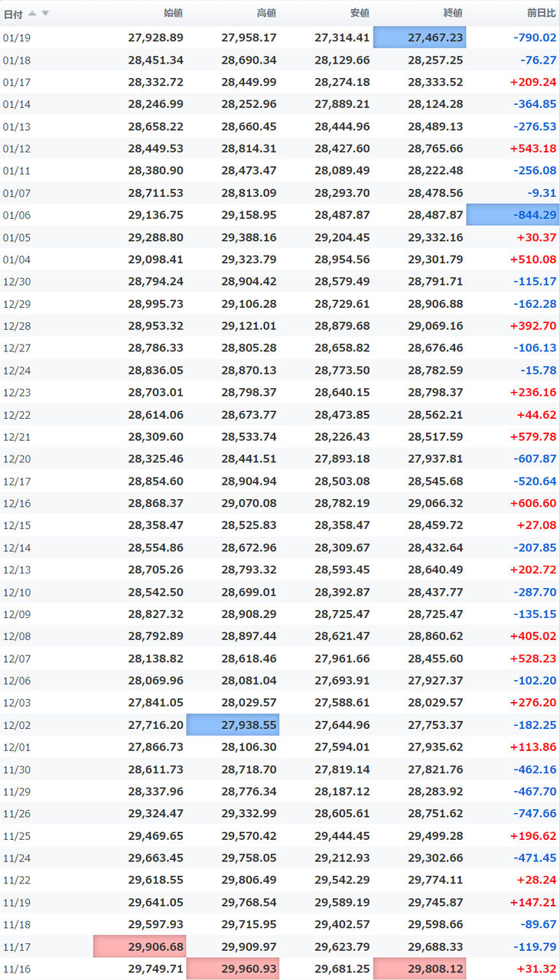Click the date cell 11/16

(17, 969)
